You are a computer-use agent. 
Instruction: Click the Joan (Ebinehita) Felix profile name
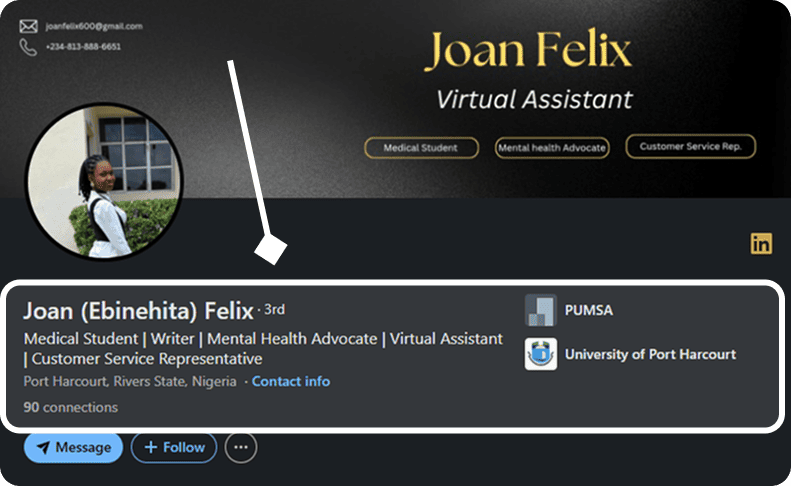point(138,311)
